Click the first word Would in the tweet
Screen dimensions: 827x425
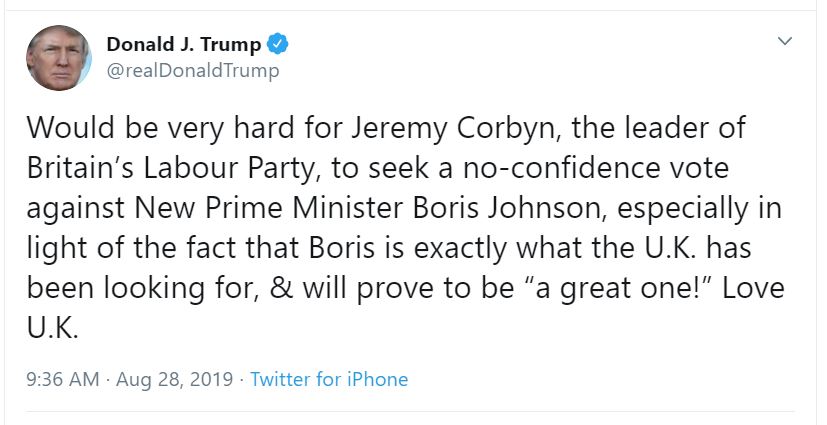click(70, 128)
